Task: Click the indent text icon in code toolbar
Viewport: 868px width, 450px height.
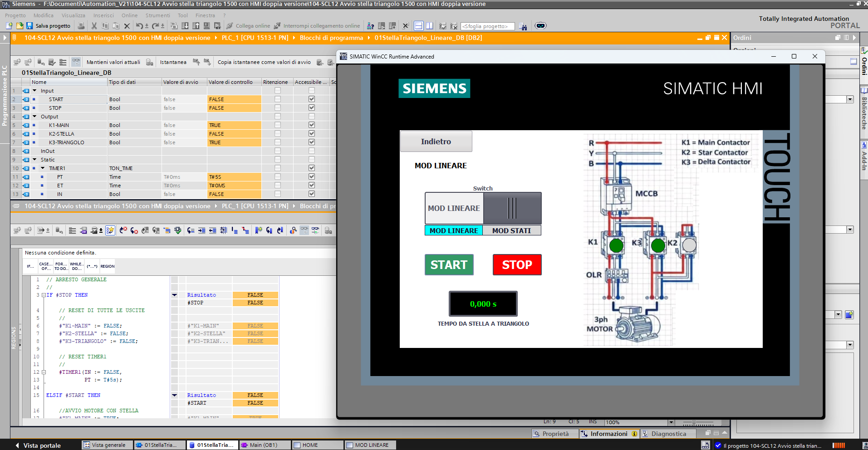Action: point(201,230)
